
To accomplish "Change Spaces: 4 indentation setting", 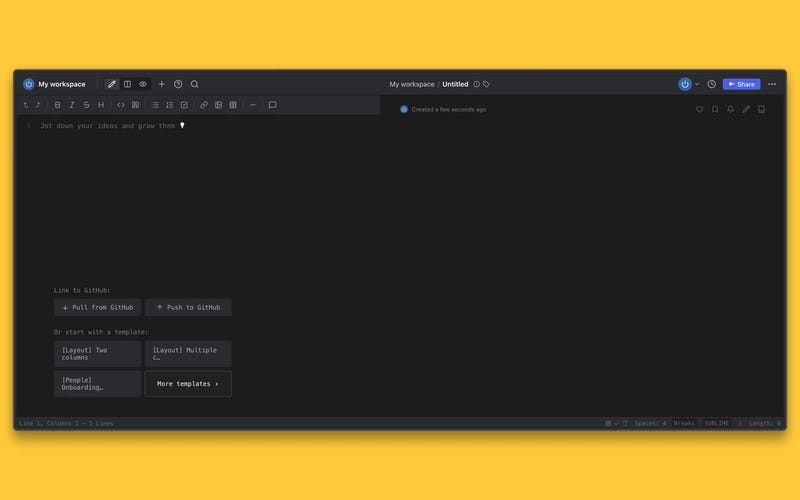I will click(x=651, y=423).
